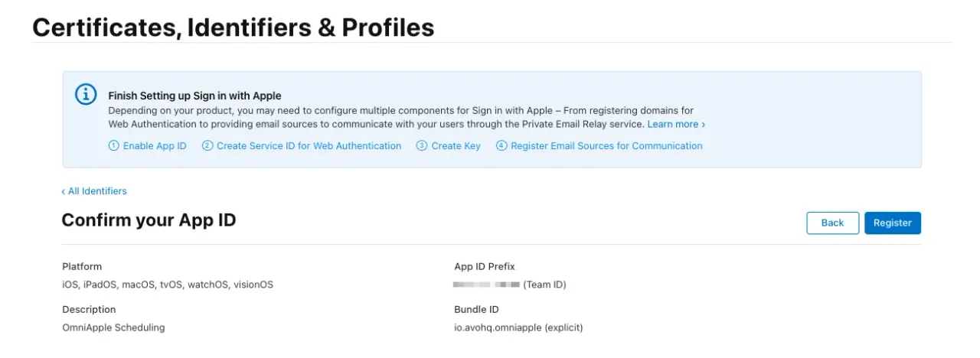Follow the Create Key link
Screen dimensions: 980x358
[456, 146]
